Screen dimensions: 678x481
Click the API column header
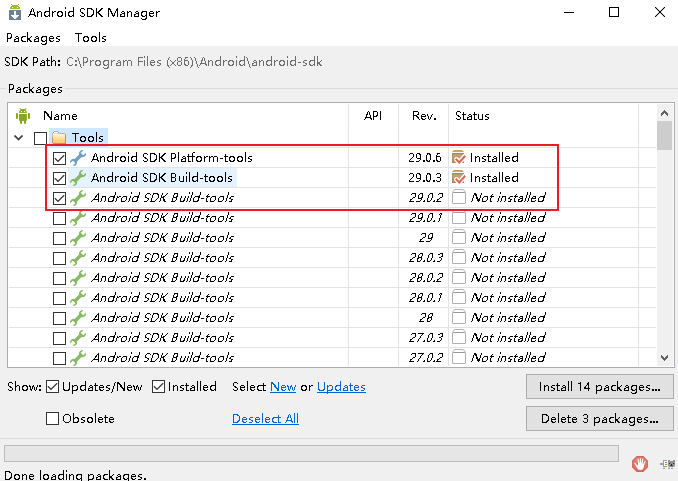click(373, 116)
